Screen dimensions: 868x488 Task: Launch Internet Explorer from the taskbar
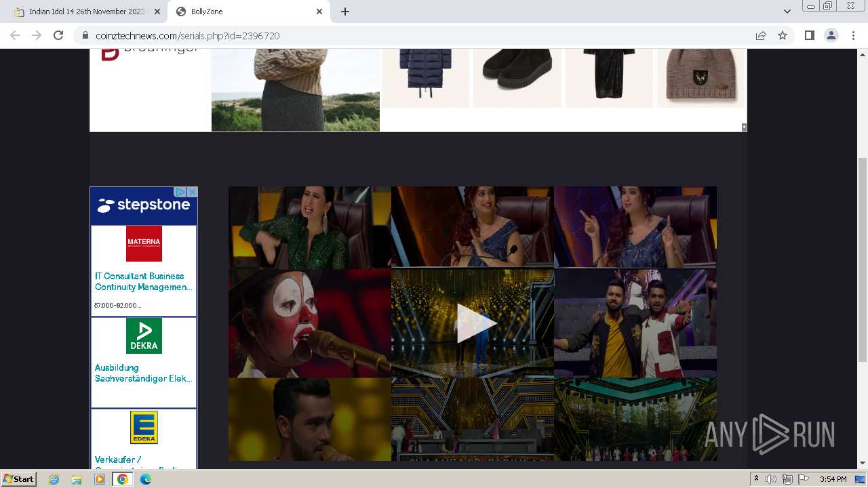tap(54, 479)
